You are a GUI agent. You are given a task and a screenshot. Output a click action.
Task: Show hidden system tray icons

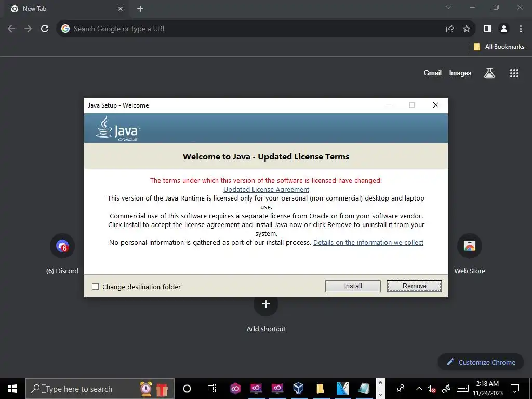point(419,389)
